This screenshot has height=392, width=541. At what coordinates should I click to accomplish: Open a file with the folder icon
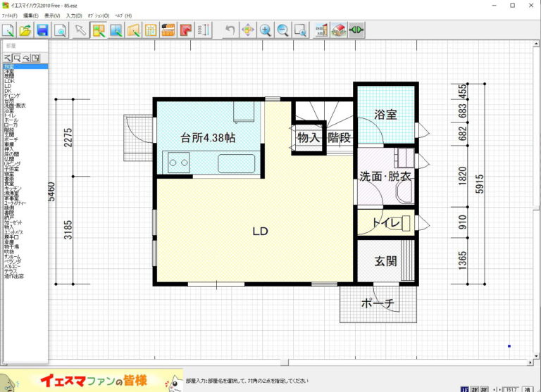(25, 30)
